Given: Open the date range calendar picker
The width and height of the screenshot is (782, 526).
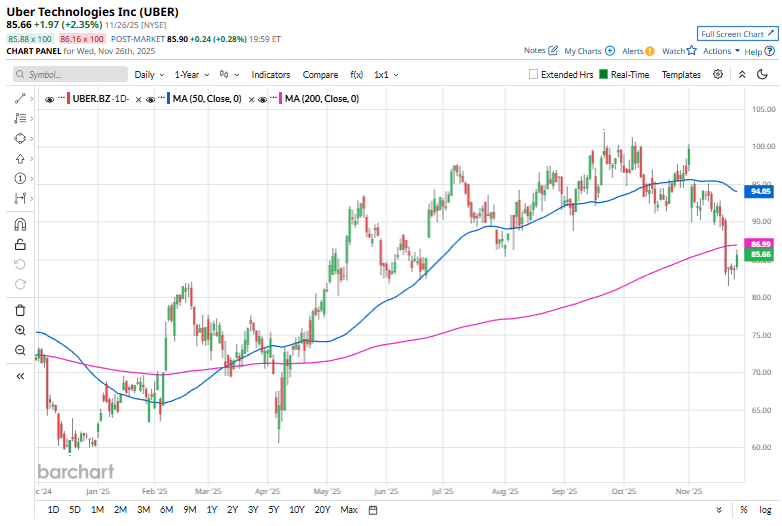Looking at the screenshot, I should click(372, 510).
